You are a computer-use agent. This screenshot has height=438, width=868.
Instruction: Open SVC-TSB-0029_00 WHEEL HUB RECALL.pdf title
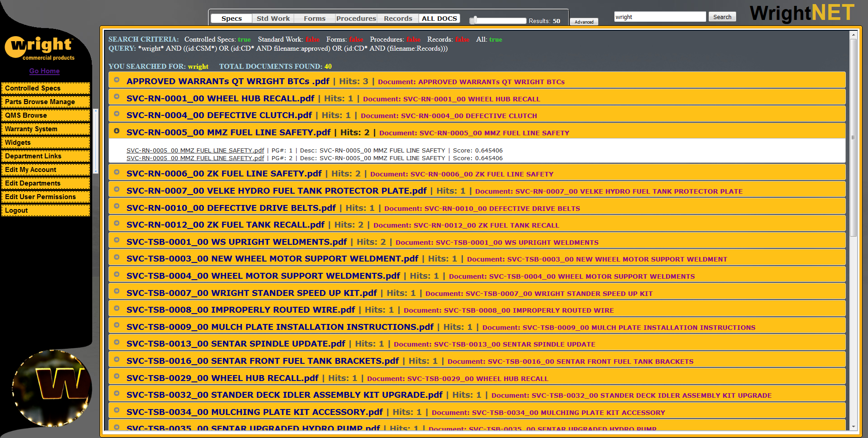tap(222, 378)
